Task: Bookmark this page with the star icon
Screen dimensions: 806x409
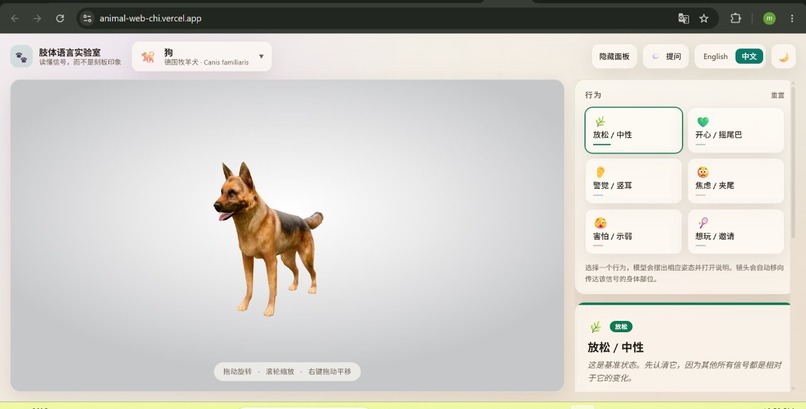Action: tap(704, 18)
